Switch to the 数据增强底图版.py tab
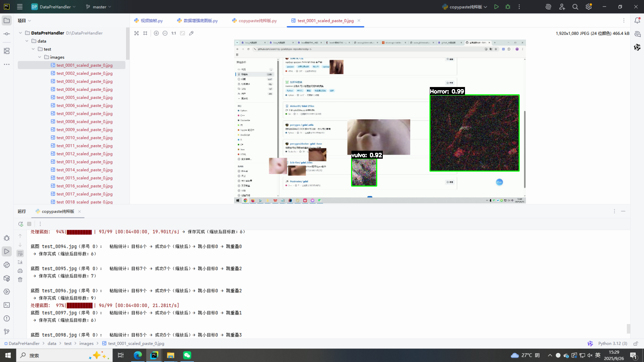 point(197,21)
